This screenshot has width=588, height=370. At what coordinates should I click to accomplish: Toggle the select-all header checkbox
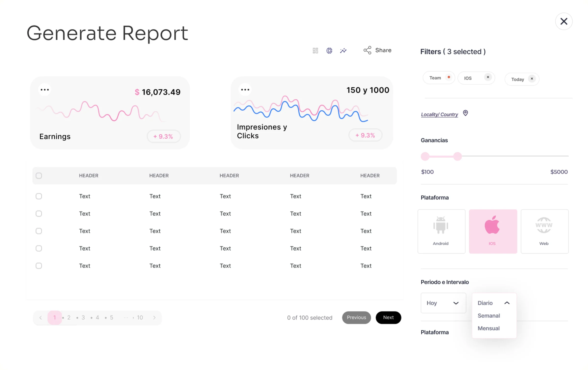(39, 176)
